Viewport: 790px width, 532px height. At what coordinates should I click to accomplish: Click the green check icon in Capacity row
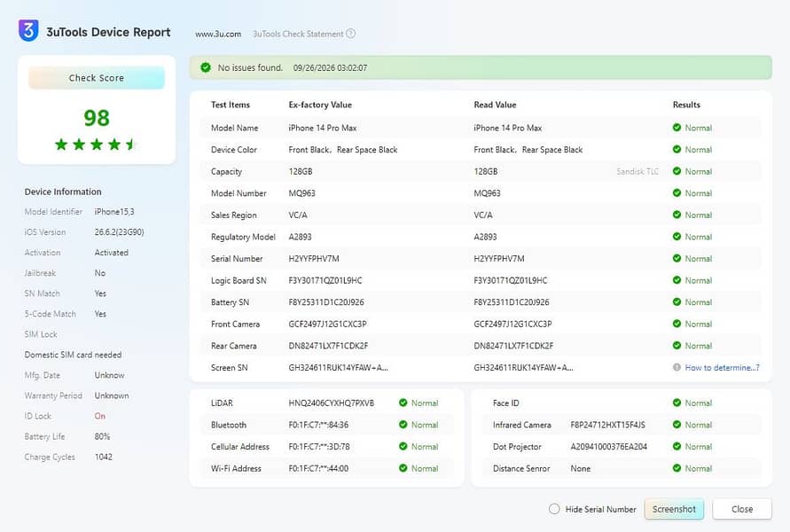(677, 171)
